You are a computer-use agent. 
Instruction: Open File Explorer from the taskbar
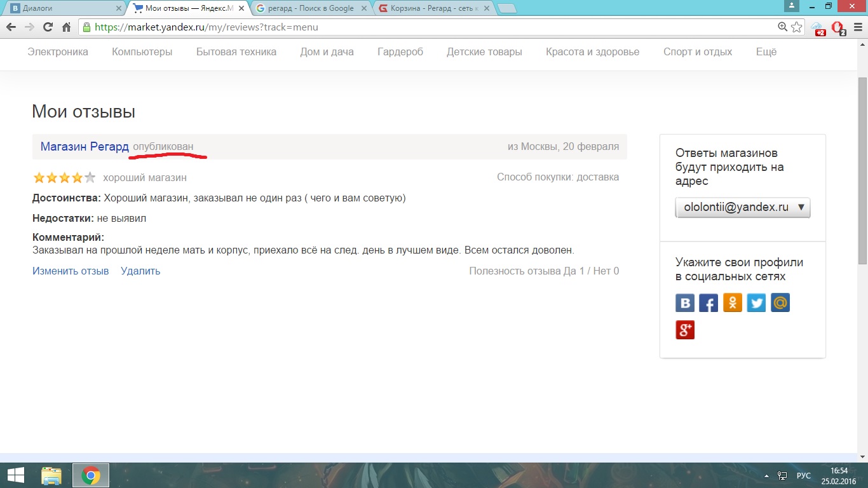click(x=51, y=475)
